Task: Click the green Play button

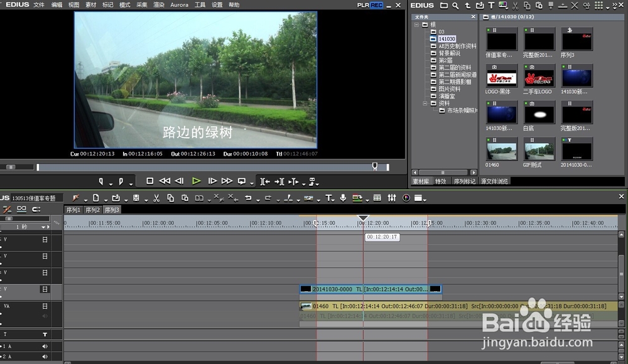Action: tap(196, 181)
